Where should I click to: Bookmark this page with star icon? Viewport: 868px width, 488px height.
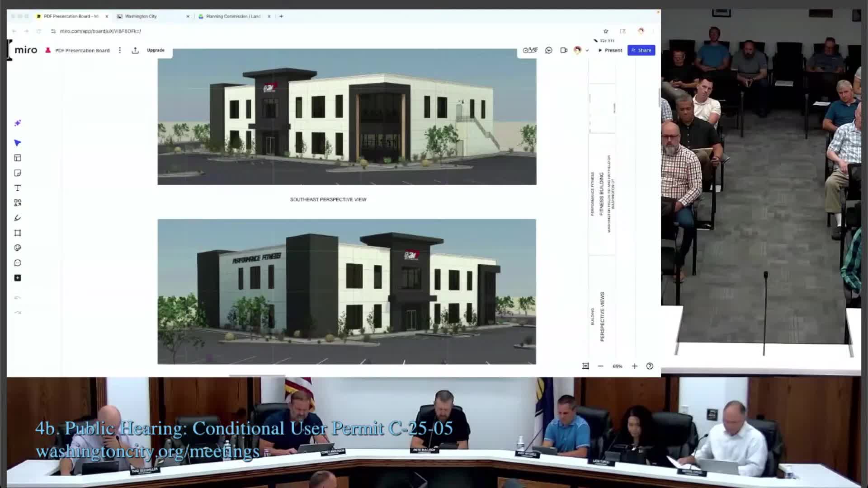(x=606, y=31)
